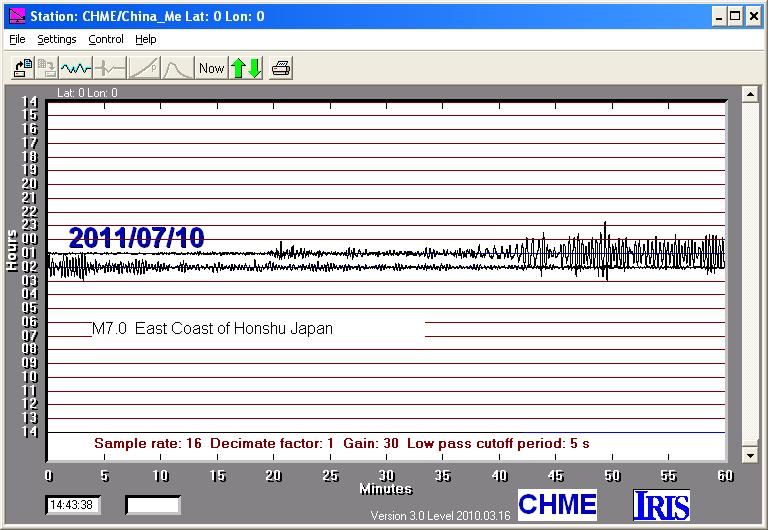
Task: Click the grayed-out P-wave ramp icon
Action: pyautogui.click(x=144, y=68)
